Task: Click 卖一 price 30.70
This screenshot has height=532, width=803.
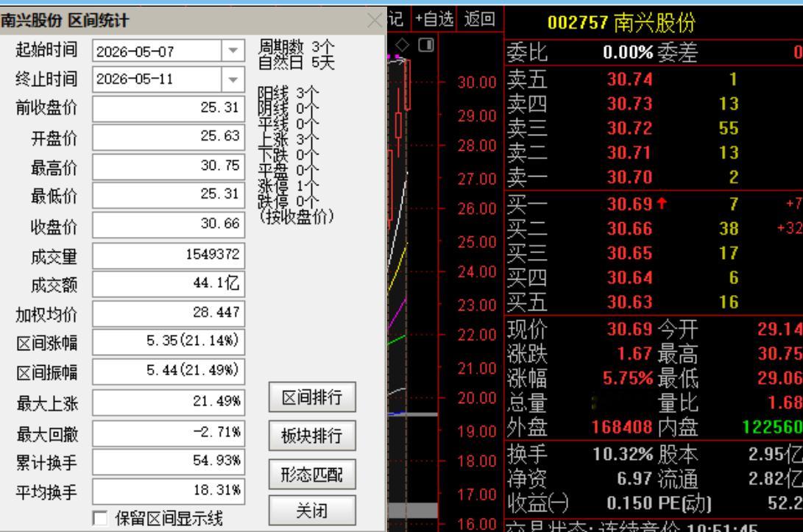Action: (x=630, y=177)
